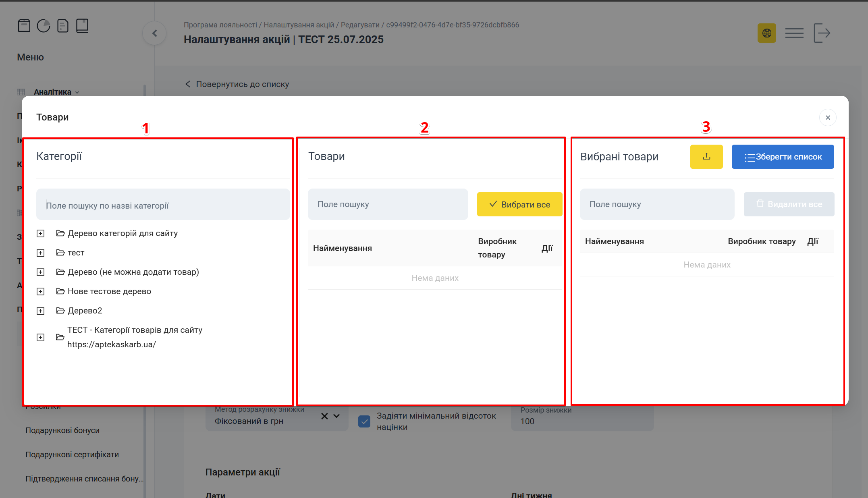
Task: Click the 'Зберегти список' button
Action: coord(783,157)
